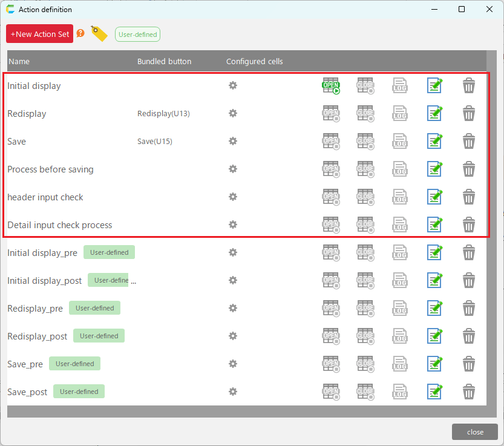Select the Redisplay(U13) bundled button text
Image resolution: width=504 pixels, height=446 pixels.
(x=163, y=114)
